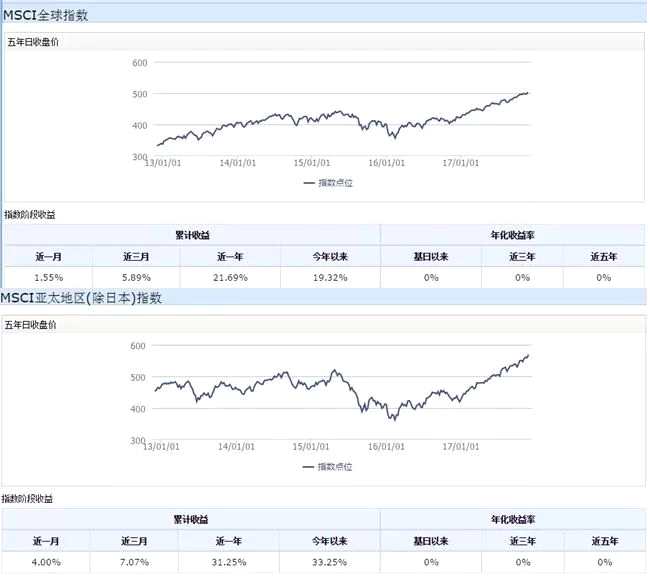
Task: Click 近三月 column header in MSCI全球指数 table
Action: tap(136, 257)
